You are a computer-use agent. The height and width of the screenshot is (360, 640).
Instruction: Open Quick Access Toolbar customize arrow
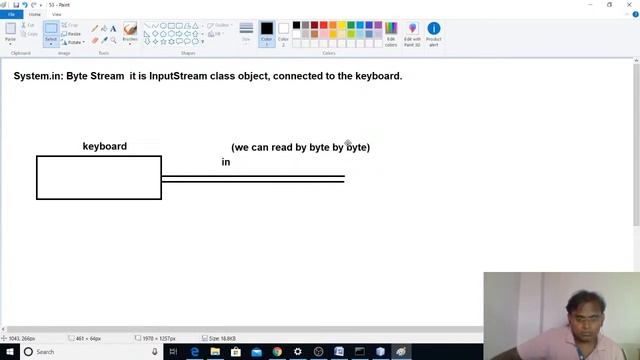41,5
